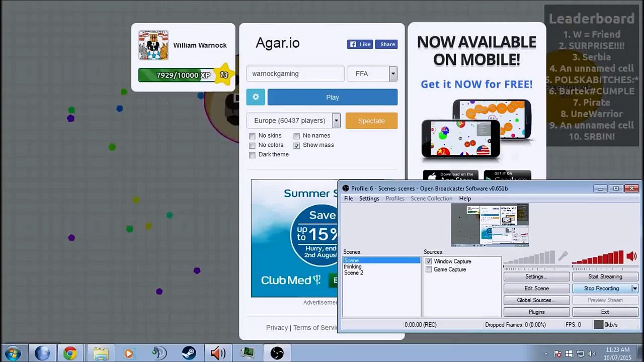Click the OBS logo in the title bar
Image resolution: width=644 pixels, height=362 pixels.
346,189
